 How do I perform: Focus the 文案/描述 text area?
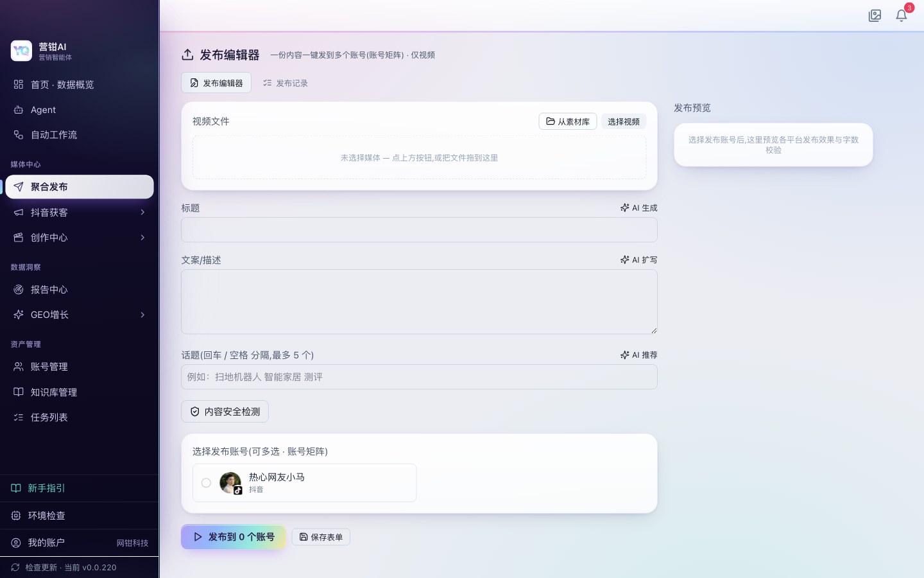click(419, 302)
